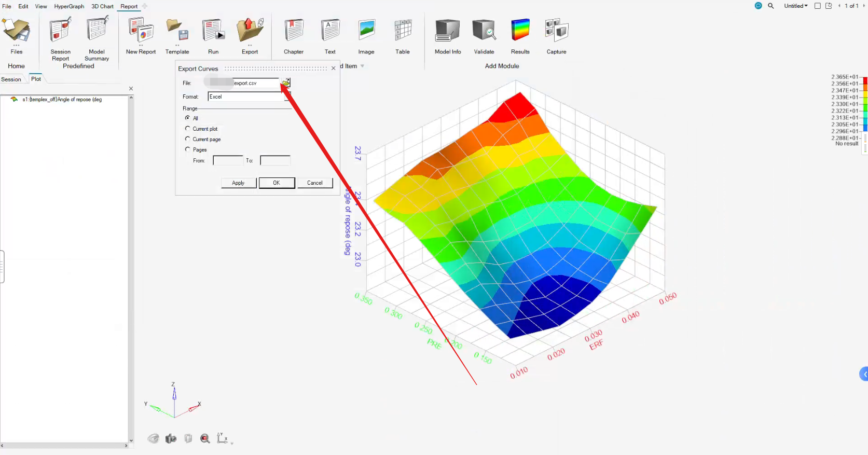Click the red band in the legend
The width and height of the screenshot is (868, 455).
[x=865, y=80]
